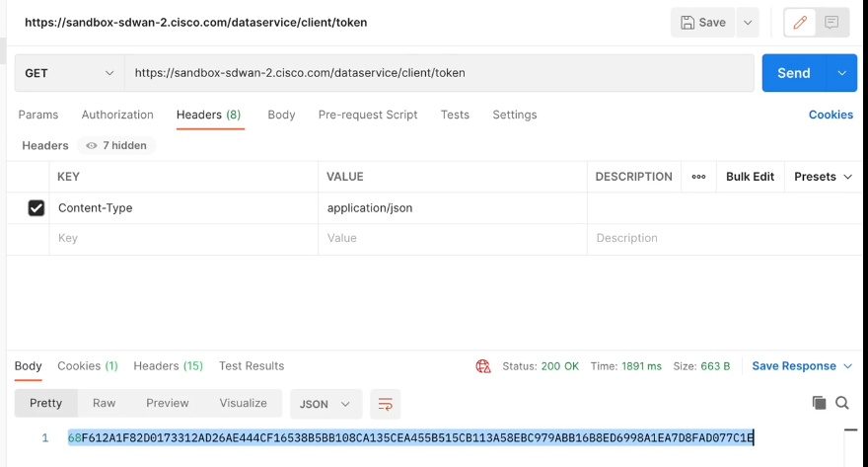Click the empty Key input field
The width and height of the screenshot is (868, 467).
(183, 238)
